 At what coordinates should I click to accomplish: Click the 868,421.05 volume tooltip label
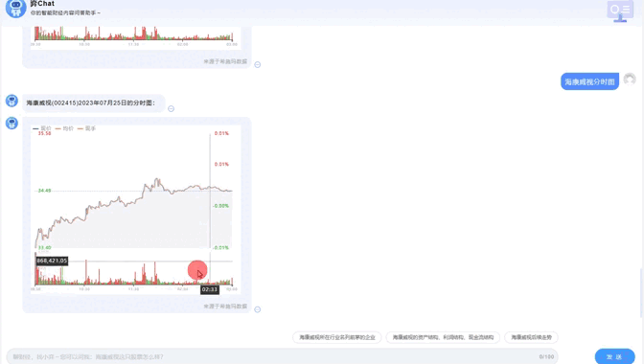[x=52, y=261]
